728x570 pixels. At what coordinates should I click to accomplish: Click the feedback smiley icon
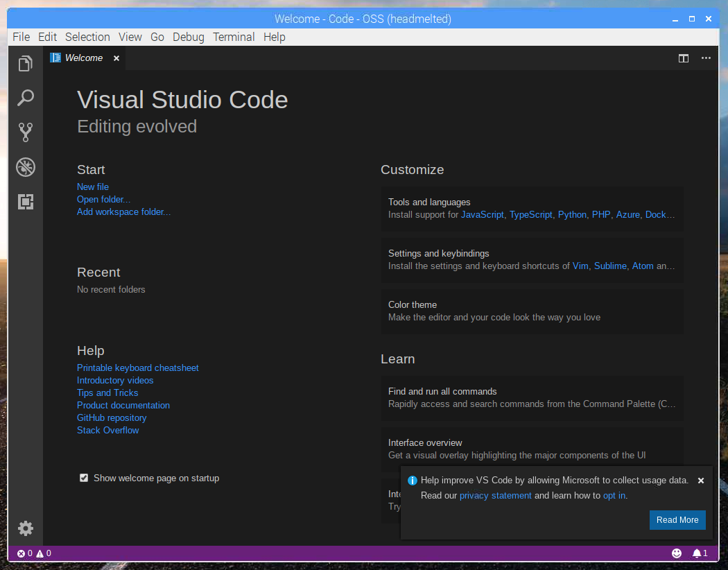(677, 553)
